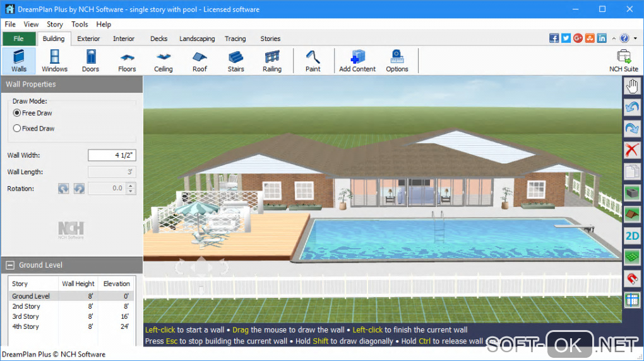644x361 pixels.
Task: Decrease Rotation value with down arrow
Action: coord(131,191)
